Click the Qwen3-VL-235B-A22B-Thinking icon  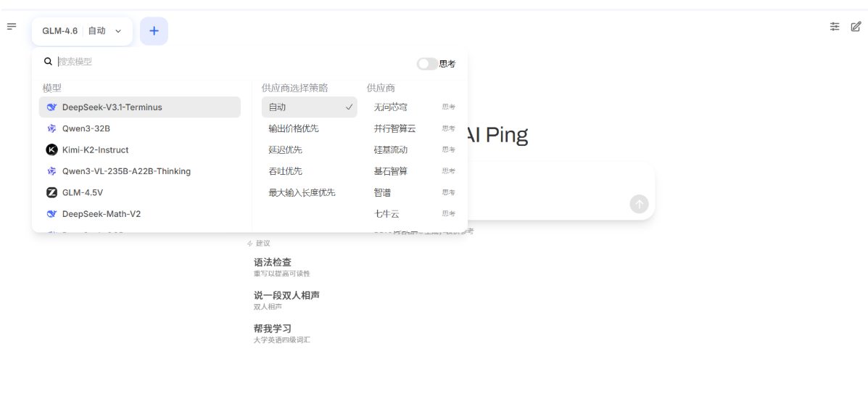(x=52, y=171)
